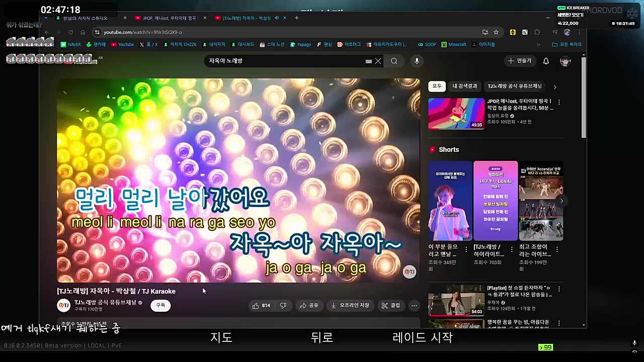
Task: Bookmark this page with the star icon
Action: (x=496, y=32)
